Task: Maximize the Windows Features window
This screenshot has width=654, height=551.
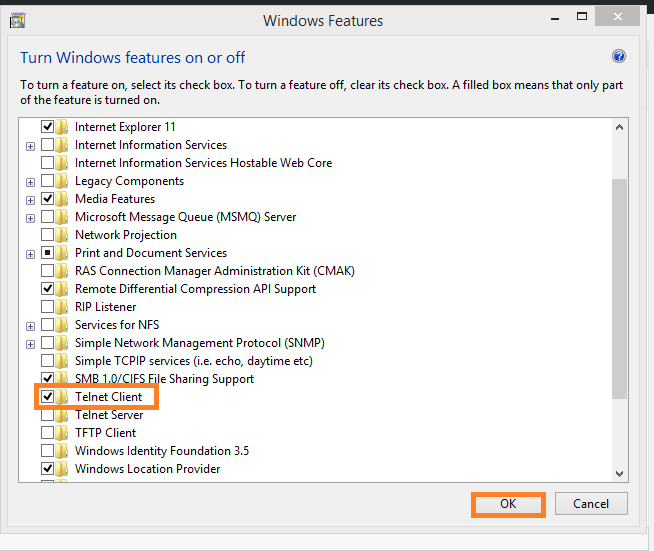Action: click(x=582, y=17)
